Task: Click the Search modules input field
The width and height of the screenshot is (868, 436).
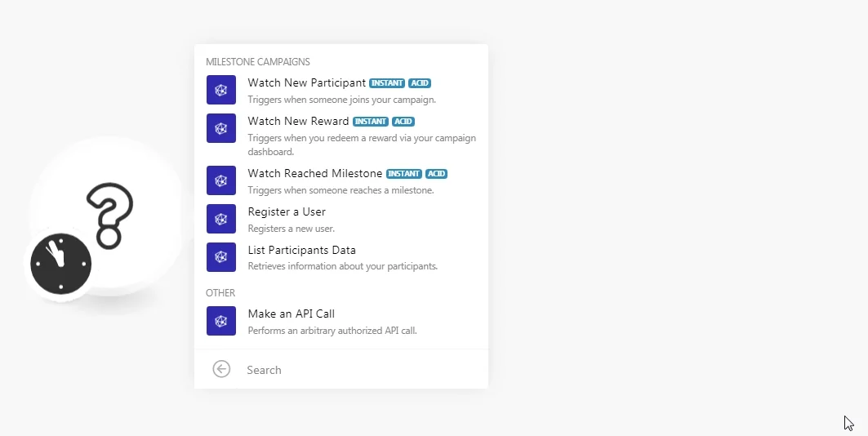Action: (x=363, y=370)
